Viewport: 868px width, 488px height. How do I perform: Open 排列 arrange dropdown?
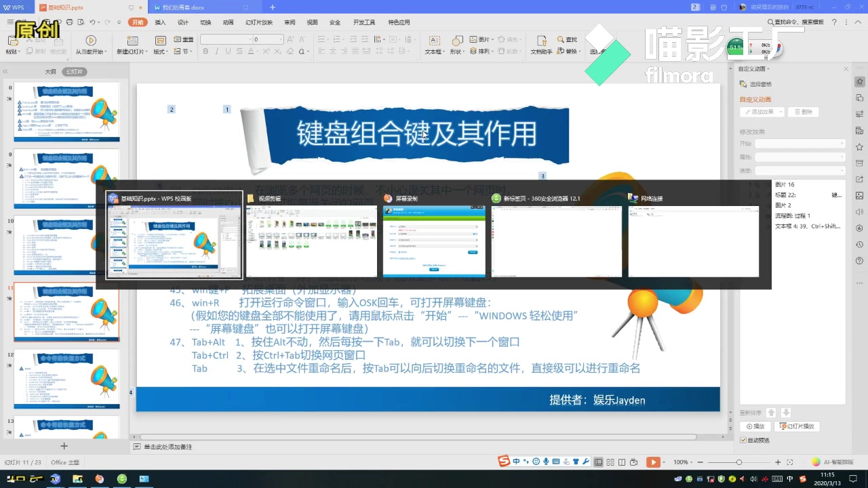[482, 52]
